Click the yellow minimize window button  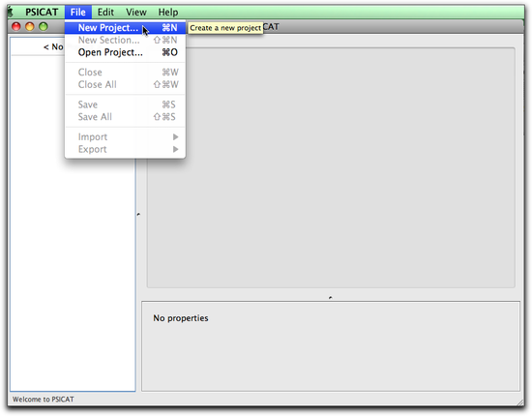(x=30, y=26)
